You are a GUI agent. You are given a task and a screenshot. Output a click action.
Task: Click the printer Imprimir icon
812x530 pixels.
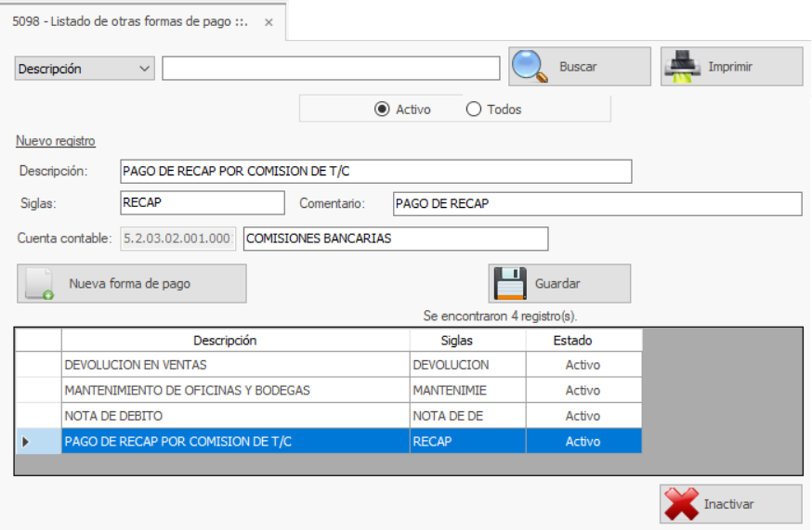coord(683,67)
